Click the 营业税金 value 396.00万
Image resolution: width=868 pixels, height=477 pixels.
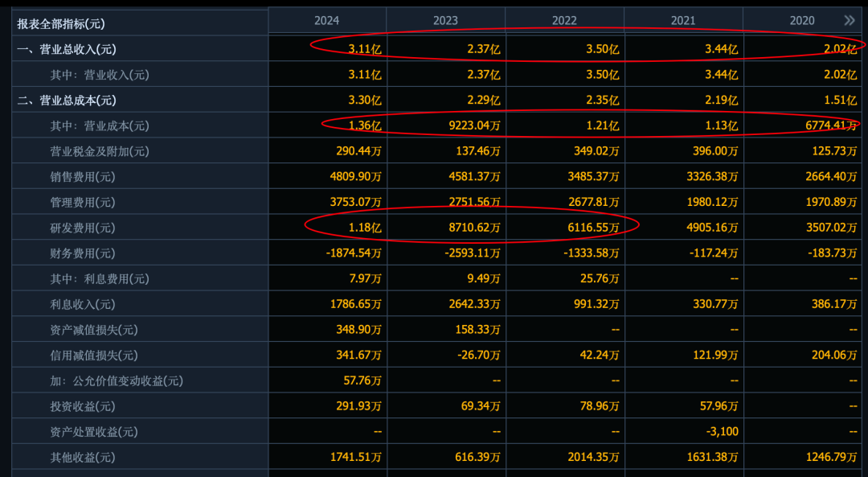[x=715, y=151]
